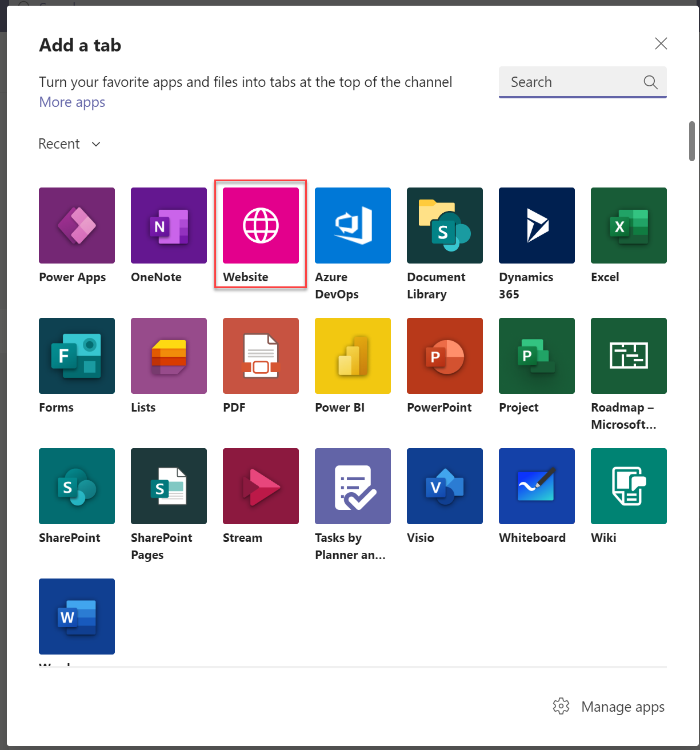This screenshot has width=700, height=750.
Task: Open the More apps link
Action: click(72, 102)
